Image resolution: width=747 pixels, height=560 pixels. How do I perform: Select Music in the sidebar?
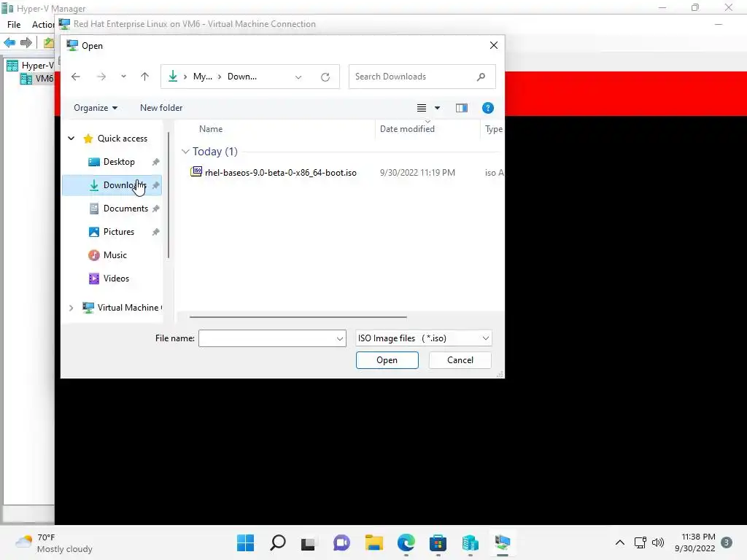coord(115,255)
